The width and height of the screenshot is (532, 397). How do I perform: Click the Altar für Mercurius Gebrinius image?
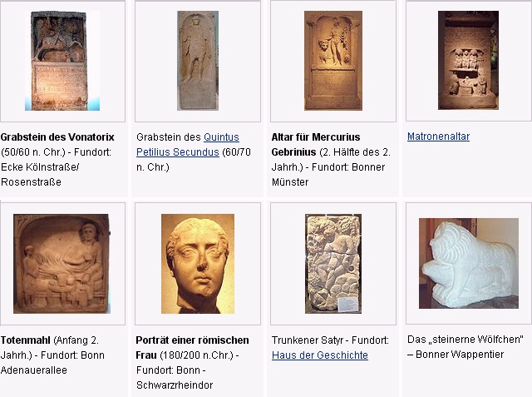coord(333,61)
